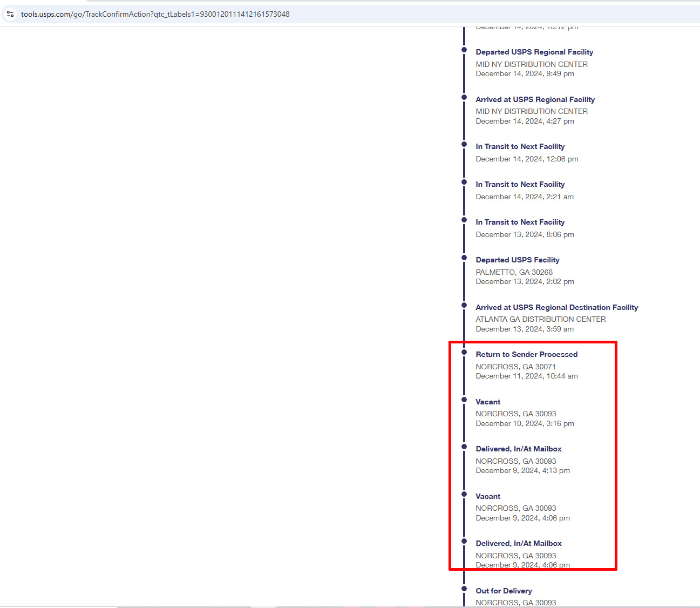700x608 pixels.
Task: Click the 'Departed USPS Facility' heading
Action: [518, 260]
